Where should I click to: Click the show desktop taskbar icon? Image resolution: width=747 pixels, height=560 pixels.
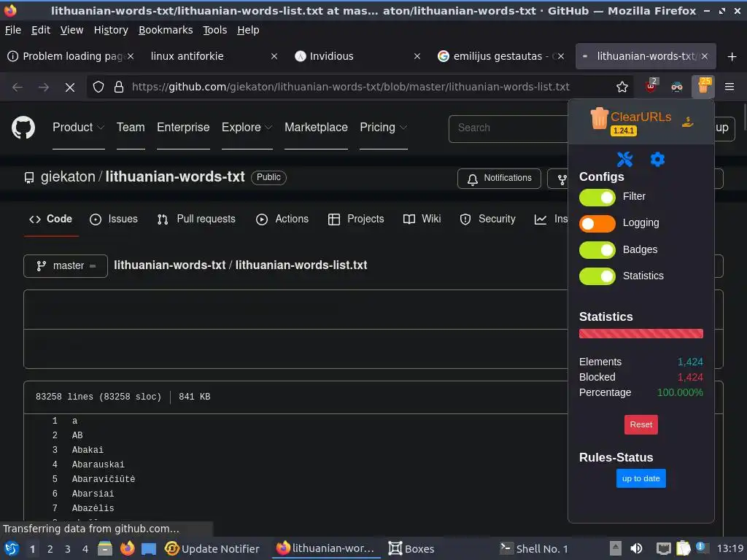148,549
